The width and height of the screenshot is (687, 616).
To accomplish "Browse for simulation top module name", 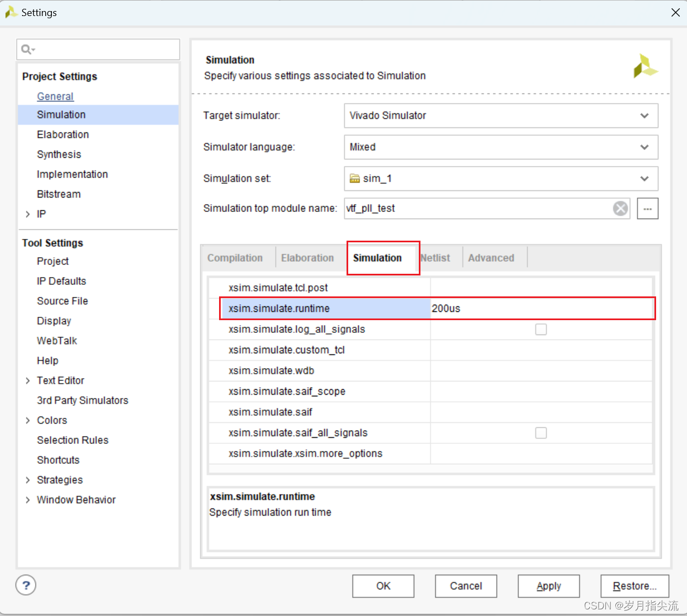I will pos(647,209).
